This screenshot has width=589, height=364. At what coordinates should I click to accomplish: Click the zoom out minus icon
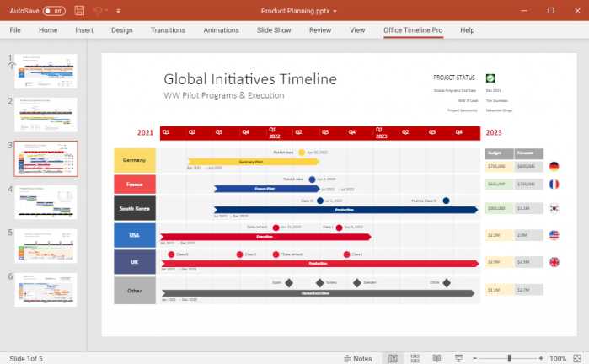475,358
